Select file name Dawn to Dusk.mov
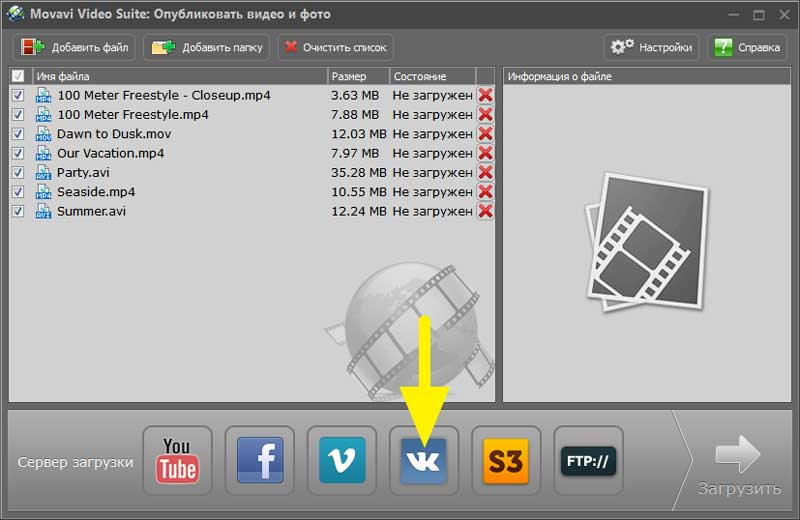The image size is (800, 520). coord(114,134)
